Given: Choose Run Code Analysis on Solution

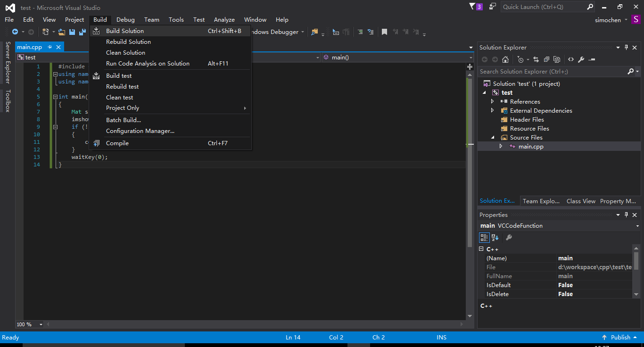Looking at the screenshot, I should [170, 64].
